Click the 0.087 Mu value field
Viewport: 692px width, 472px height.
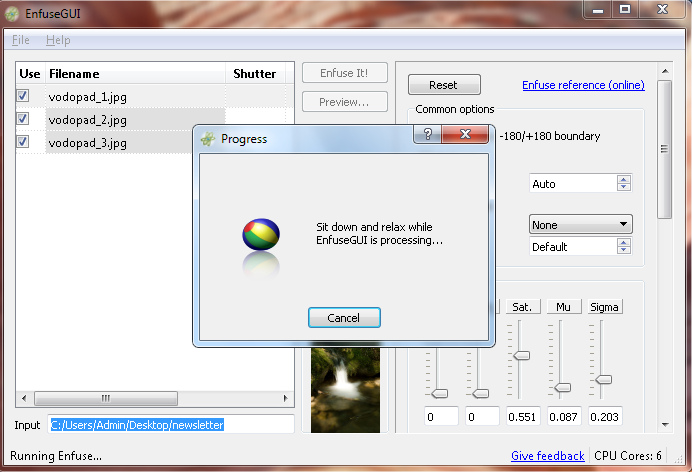(564, 416)
